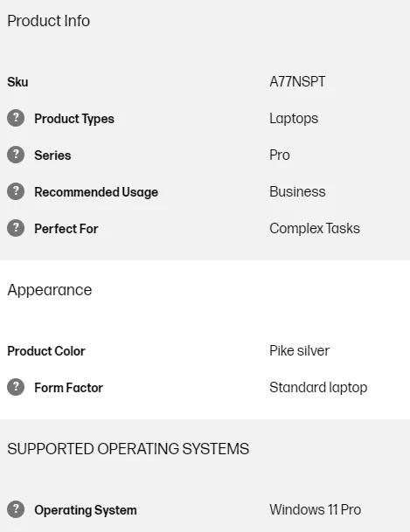
Task: Select the Operating System label text
Action: click(x=86, y=510)
